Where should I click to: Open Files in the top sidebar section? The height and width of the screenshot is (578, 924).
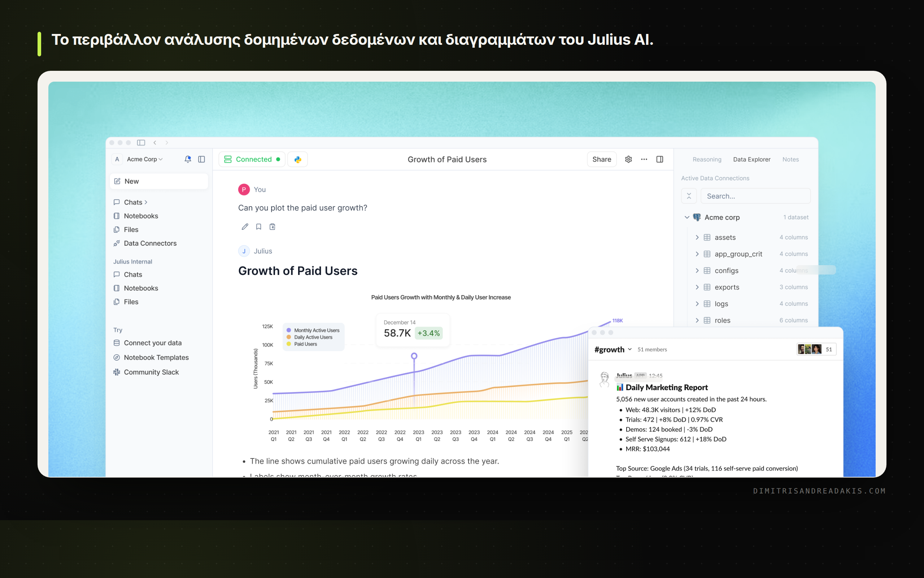[x=131, y=229]
